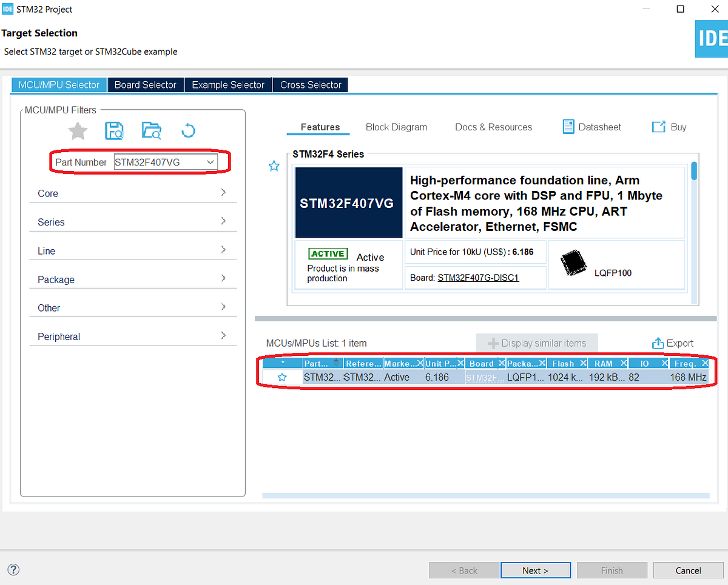This screenshot has height=585, width=728.
Task: Open favorites star in the filters toolbar
Action: click(x=78, y=131)
